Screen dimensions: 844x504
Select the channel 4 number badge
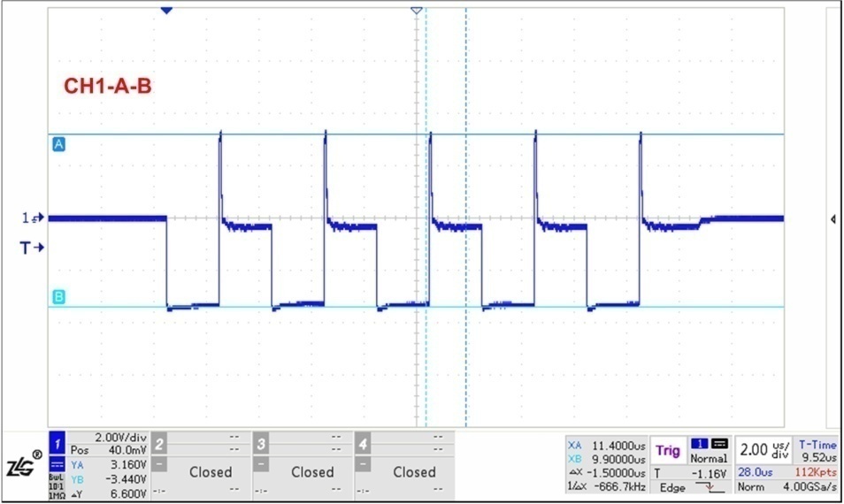pyautogui.click(x=363, y=443)
